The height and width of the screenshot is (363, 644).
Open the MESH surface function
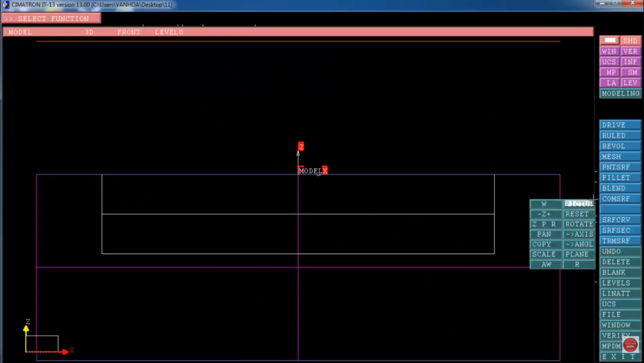coord(620,157)
